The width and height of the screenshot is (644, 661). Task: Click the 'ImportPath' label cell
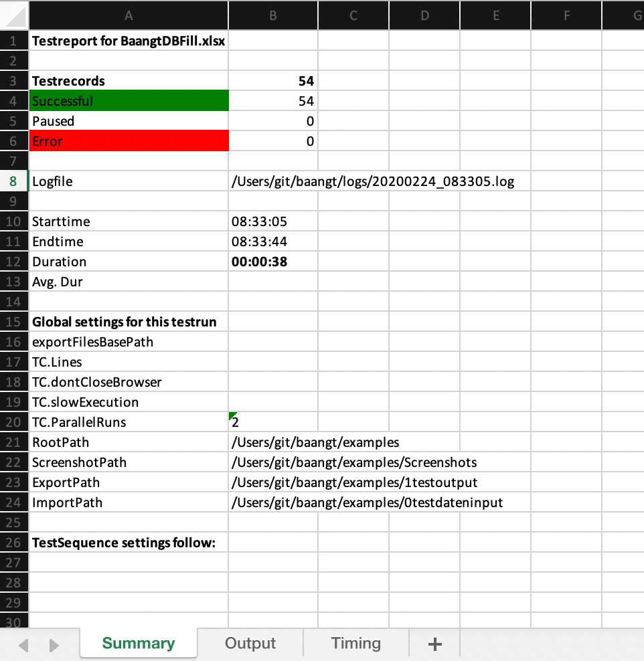129,502
